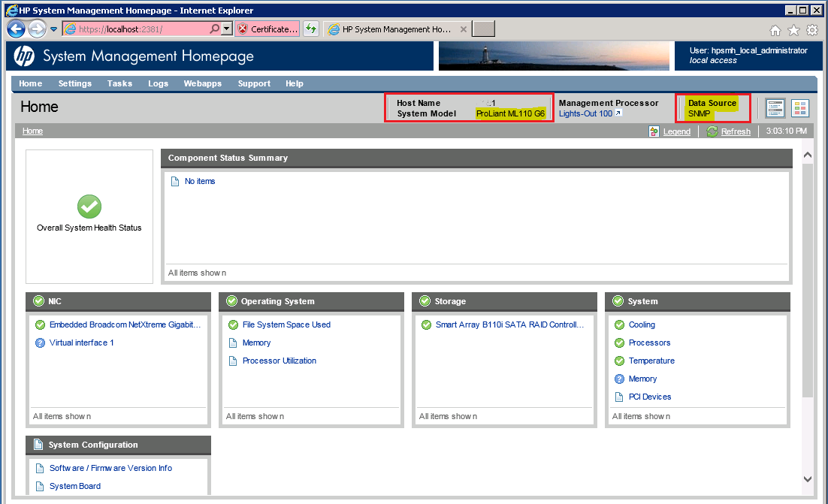Open the Temperature link
The image size is (828, 504).
[651, 361]
